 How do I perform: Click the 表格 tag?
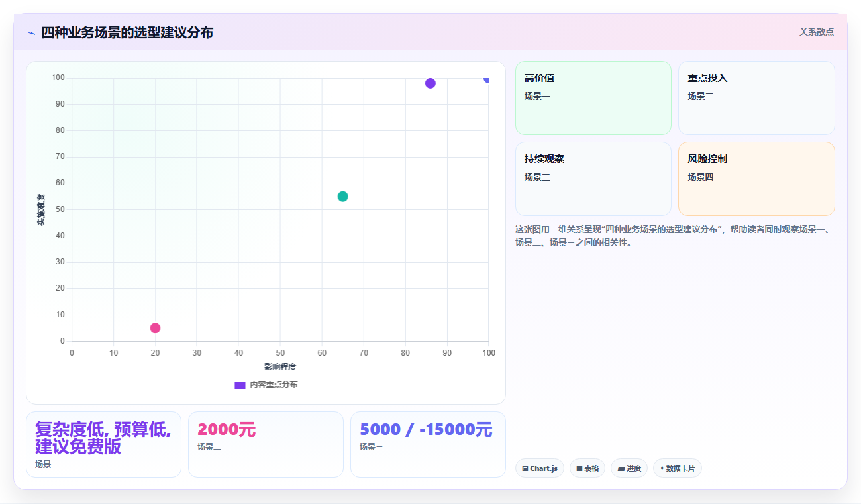tap(587, 468)
